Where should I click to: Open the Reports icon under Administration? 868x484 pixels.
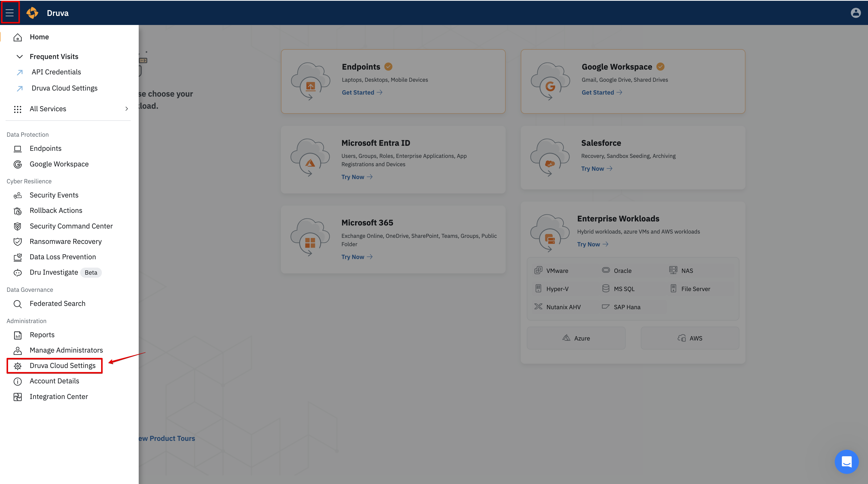tap(17, 335)
